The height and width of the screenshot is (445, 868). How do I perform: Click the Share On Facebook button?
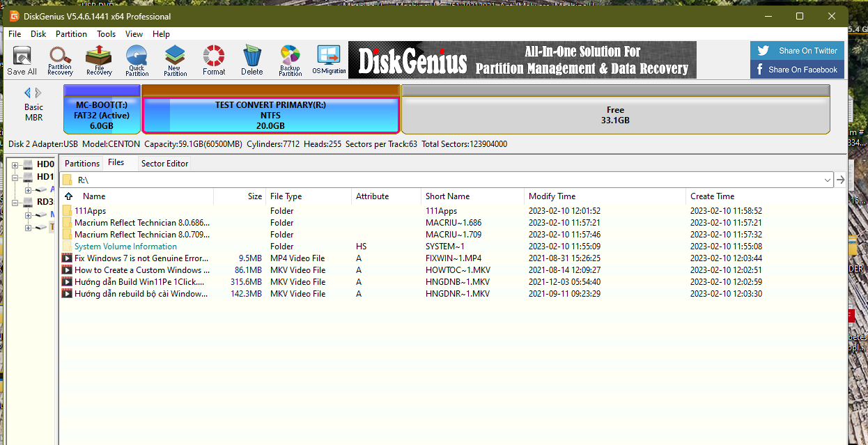click(797, 69)
